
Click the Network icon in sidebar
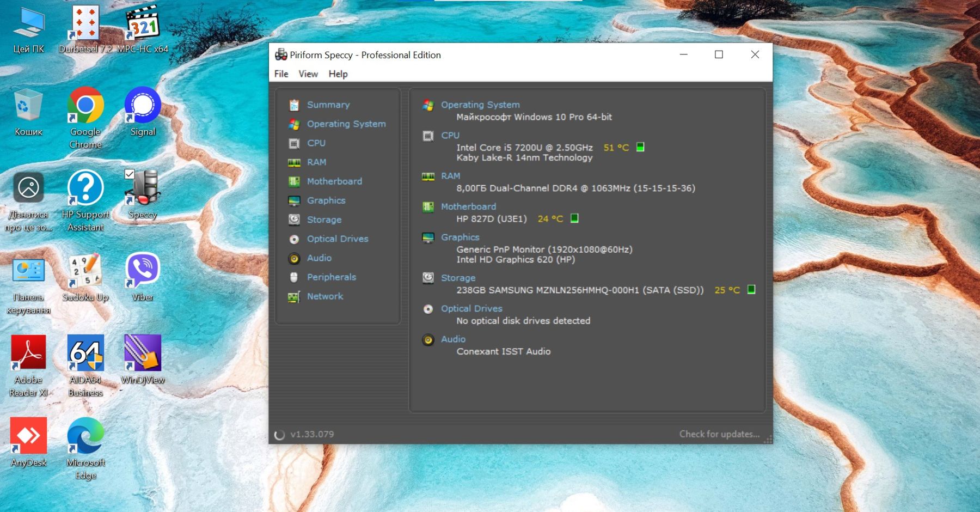click(294, 297)
